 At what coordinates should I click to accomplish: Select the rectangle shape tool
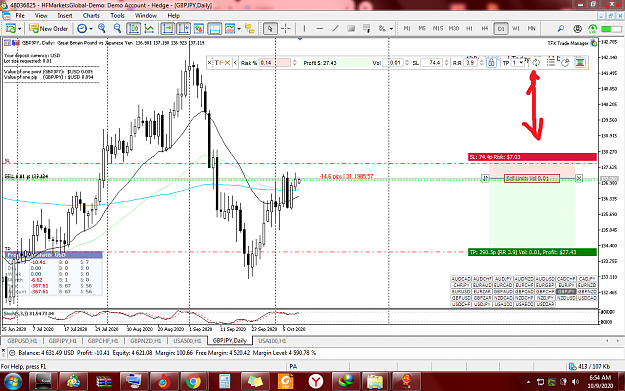pos(351,29)
